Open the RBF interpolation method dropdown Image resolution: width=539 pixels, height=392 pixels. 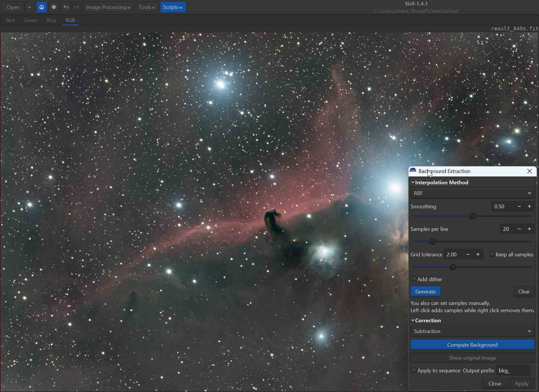point(472,193)
